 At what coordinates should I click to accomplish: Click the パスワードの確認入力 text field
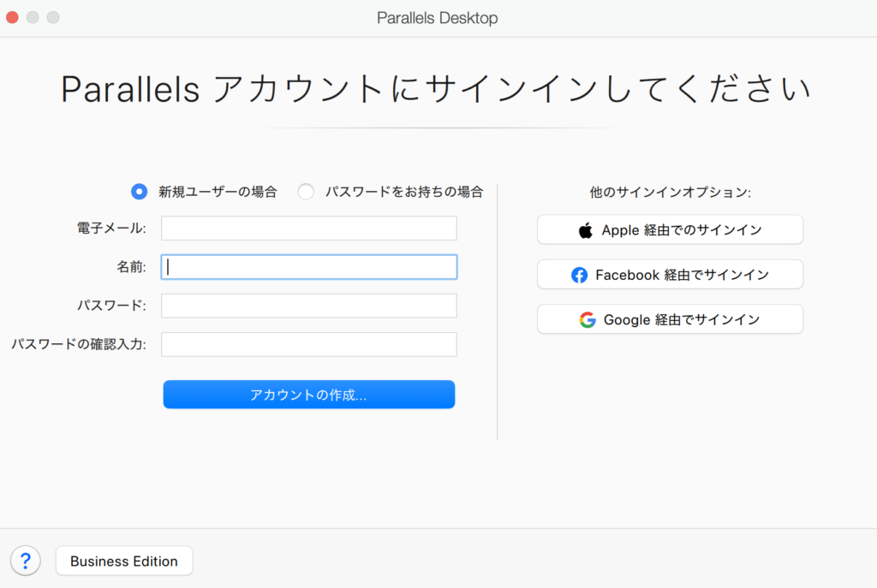(308, 344)
